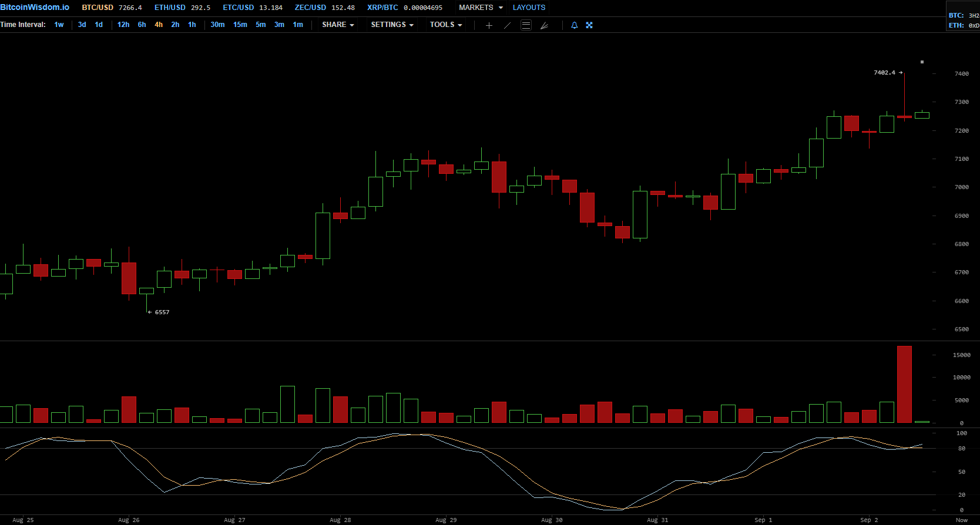
Task: Activate the Fibonacci retracement lines tool
Action: pyautogui.click(x=526, y=25)
